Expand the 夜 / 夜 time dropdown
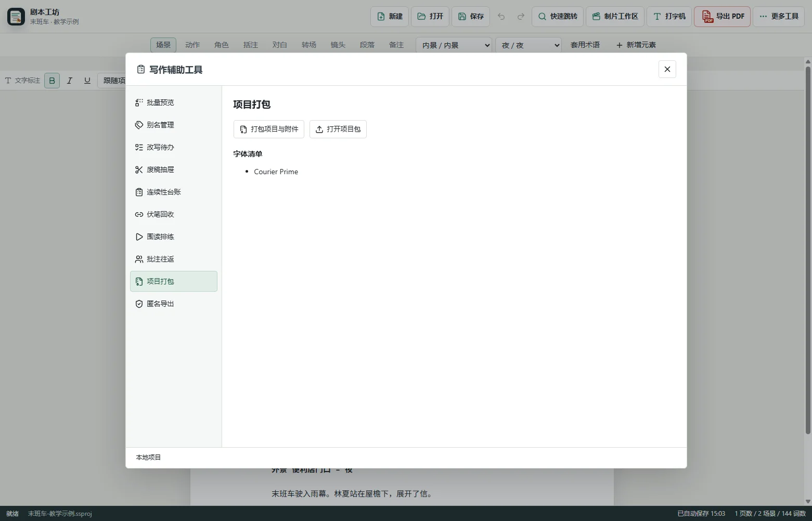The image size is (812, 521). pyautogui.click(x=529, y=45)
